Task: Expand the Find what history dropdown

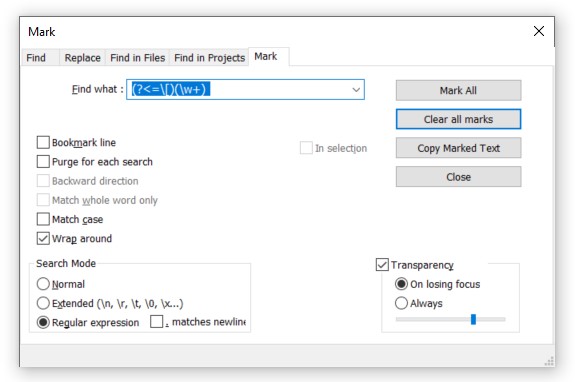Action: 356,89
